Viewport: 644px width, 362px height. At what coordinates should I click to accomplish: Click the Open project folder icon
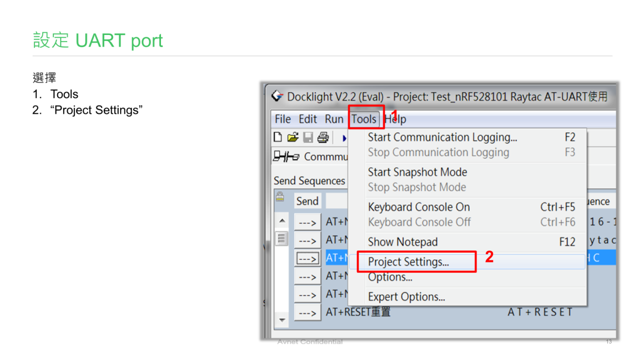(293, 137)
